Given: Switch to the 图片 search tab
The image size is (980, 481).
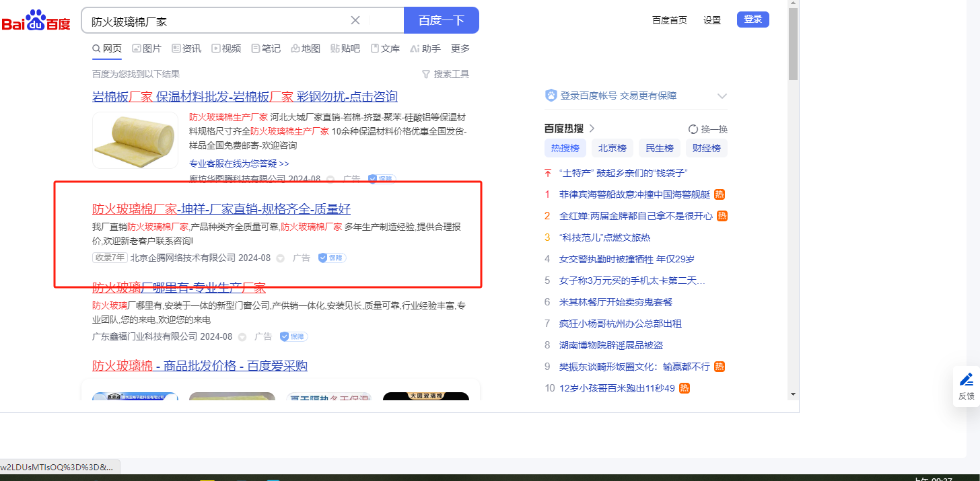Looking at the screenshot, I should tap(147, 48).
